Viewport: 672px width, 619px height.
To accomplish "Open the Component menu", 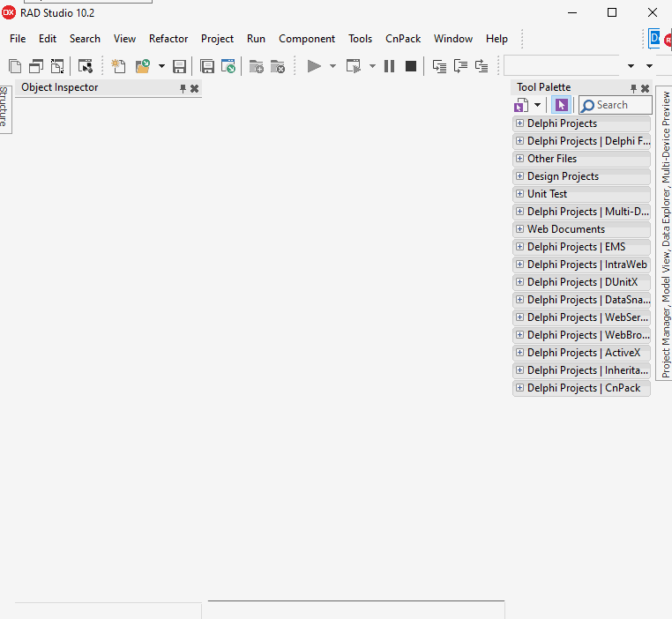I will coord(307,39).
